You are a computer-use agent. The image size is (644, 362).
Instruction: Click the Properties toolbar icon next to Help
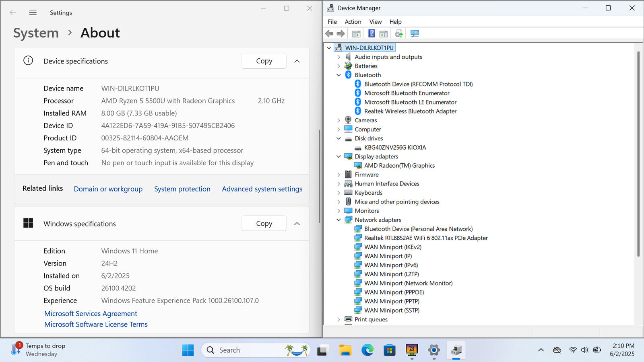pos(384,33)
